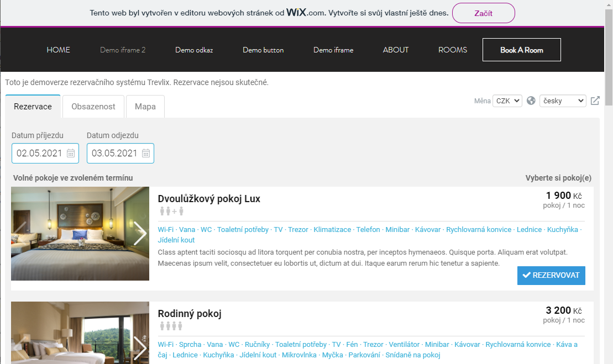This screenshot has height=364, width=613.
Task: Click REZERVOVAT for Dvoulůžkový pokoj Lux
Action: pyautogui.click(x=551, y=275)
